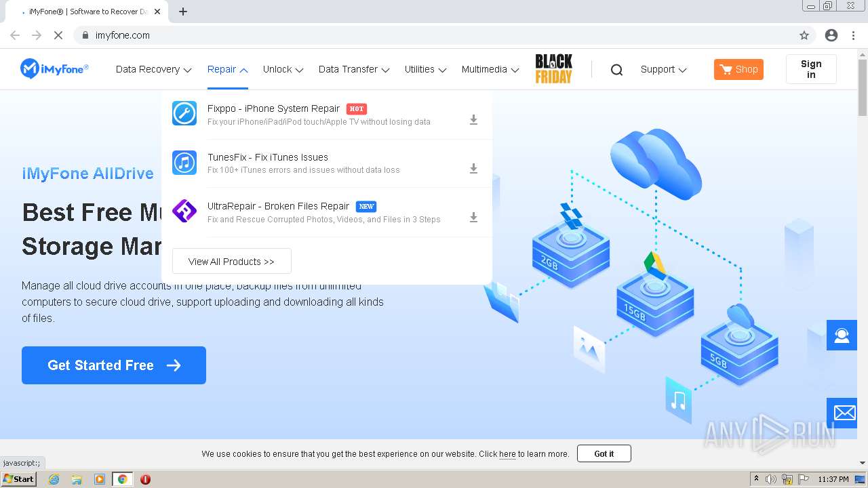Open the Windows Start menu
The width and height of the screenshot is (868, 488).
19,479
